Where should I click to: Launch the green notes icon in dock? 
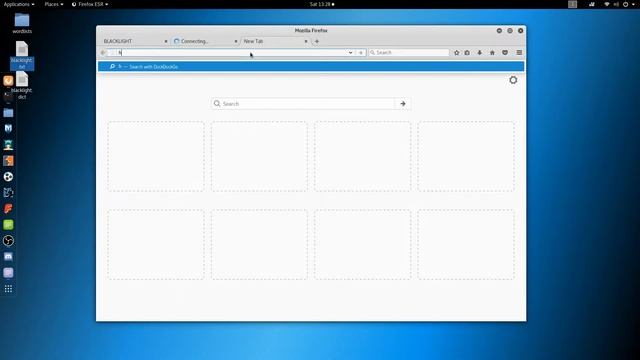[x=8, y=224]
